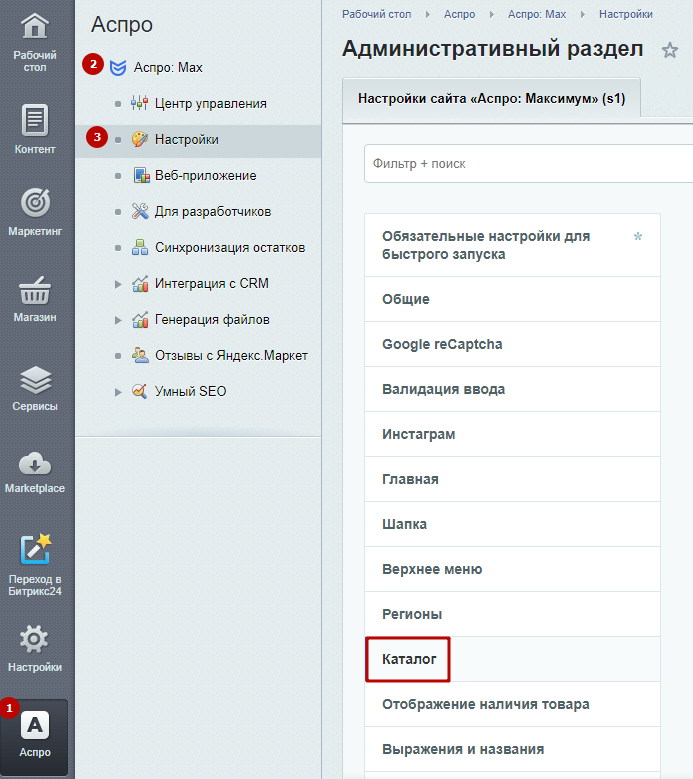Expand the Умный SEO tree node
This screenshot has width=693, height=779.
[x=118, y=392]
